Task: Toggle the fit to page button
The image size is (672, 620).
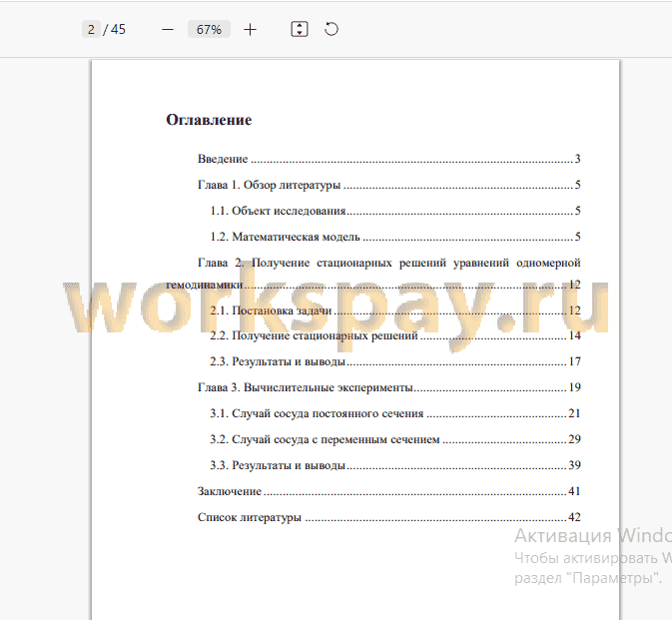Action: coord(300,30)
